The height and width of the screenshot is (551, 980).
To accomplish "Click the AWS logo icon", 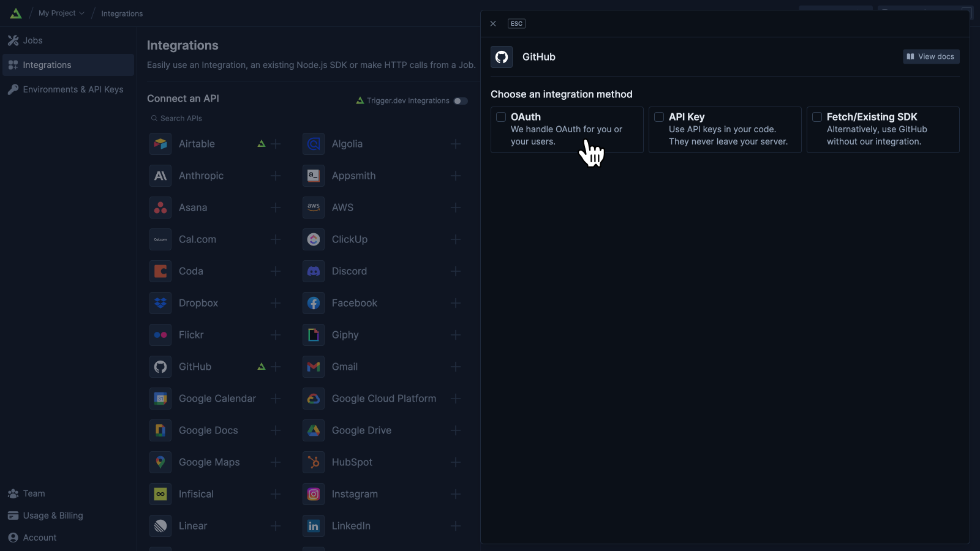I will (x=314, y=208).
